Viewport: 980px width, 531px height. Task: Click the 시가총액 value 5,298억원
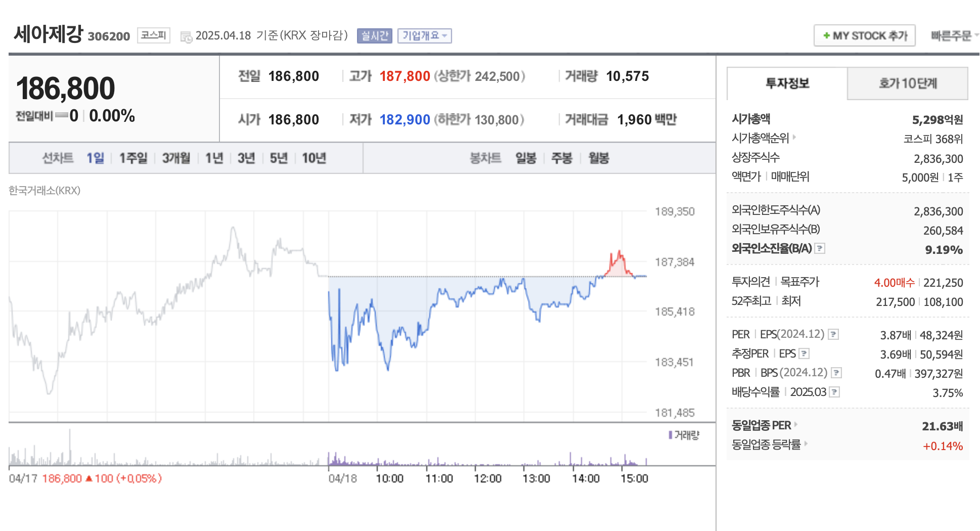938,120
